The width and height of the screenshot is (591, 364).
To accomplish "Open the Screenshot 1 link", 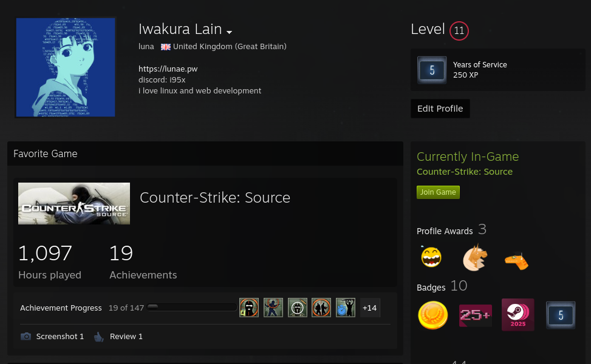I will pos(60,336).
